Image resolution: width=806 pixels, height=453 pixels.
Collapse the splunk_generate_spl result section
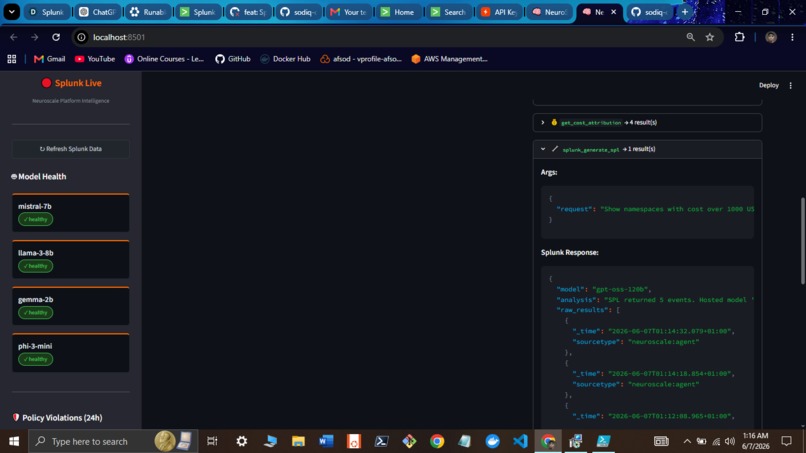tap(647, 149)
